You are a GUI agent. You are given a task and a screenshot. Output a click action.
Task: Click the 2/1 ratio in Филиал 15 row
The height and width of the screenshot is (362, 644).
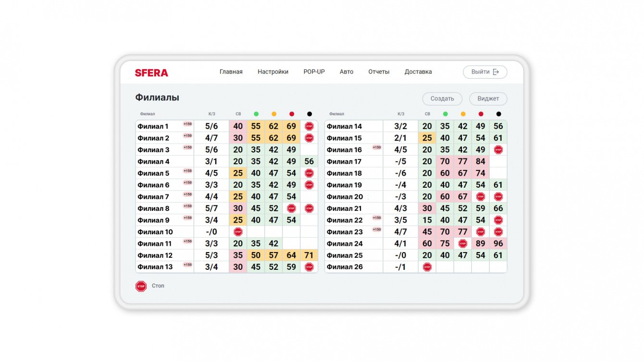tap(401, 138)
